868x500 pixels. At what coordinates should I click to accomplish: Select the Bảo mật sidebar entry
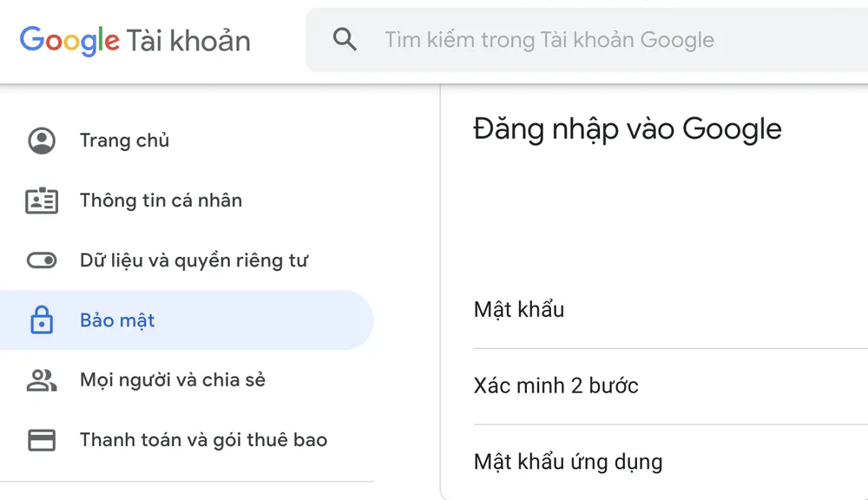coord(117,319)
